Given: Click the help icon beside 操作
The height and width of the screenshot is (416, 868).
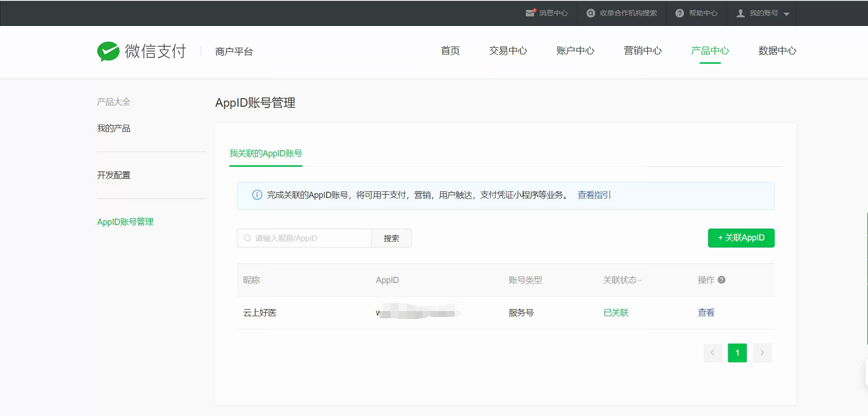Looking at the screenshot, I should pyautogui.click(x=722, y=280).
